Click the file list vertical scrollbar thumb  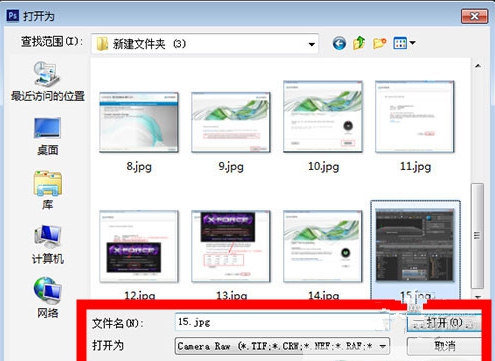click(478, 236)
